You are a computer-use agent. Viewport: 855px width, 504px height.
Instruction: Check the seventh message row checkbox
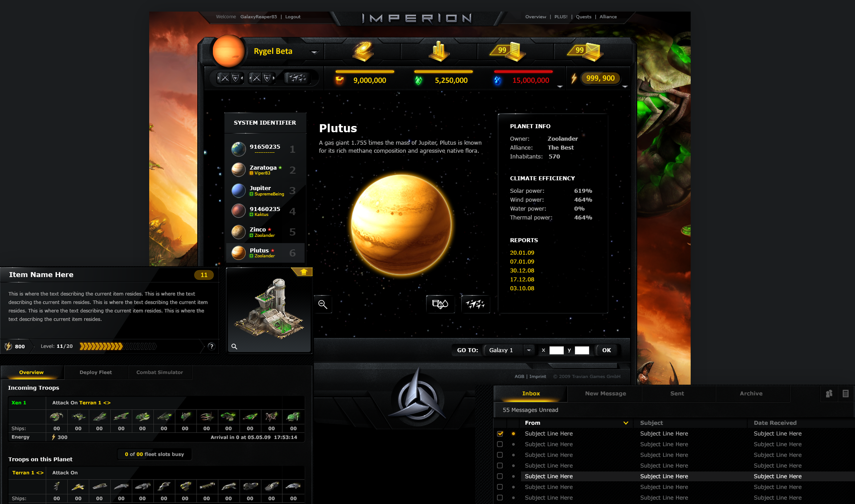(x=500, y=498)
